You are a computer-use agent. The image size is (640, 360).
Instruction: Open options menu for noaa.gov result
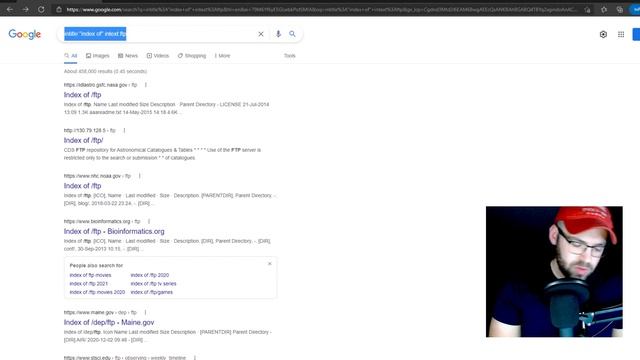point(140,176)
